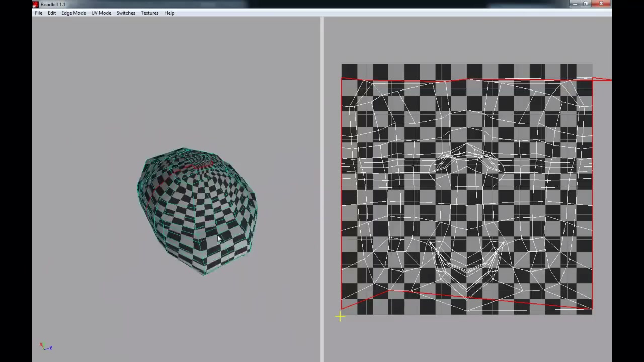
Task: Click the red UV border line past the tile edge
Action: 602,79
